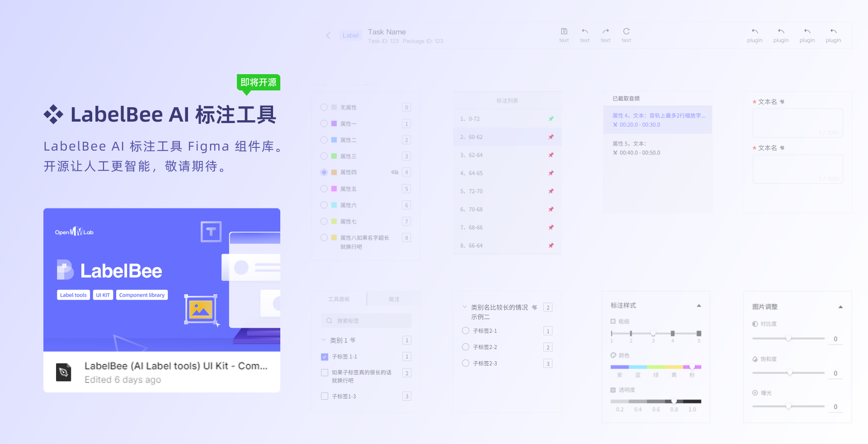Click the 对比度 contrast slider track

pos(788,338)
